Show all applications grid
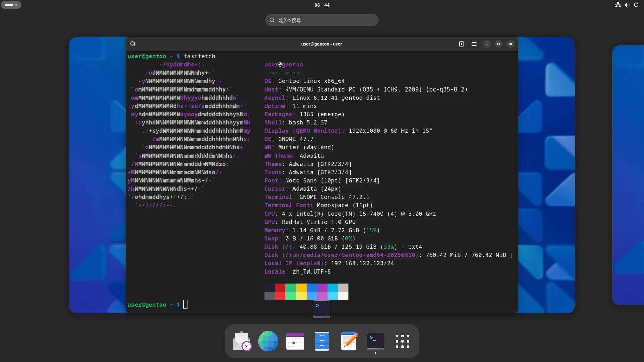Image resolution: width=644 pixels, height=362 pixels. [402, 341]
